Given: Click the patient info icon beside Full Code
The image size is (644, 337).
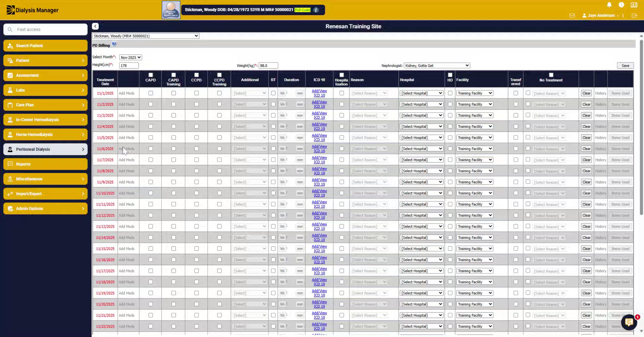Looking at the screenshot, I should [316, 10].
